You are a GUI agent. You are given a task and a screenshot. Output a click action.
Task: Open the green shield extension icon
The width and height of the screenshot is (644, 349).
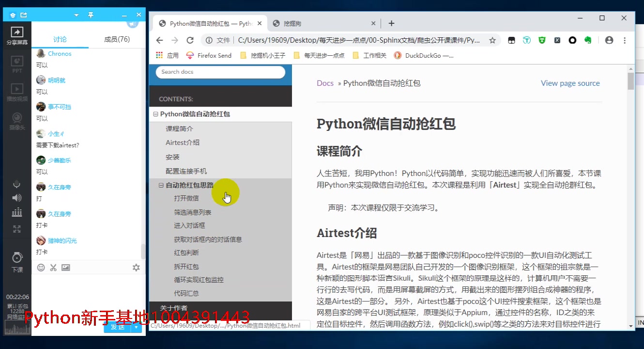pyautogui.click(x=542, y=40)
